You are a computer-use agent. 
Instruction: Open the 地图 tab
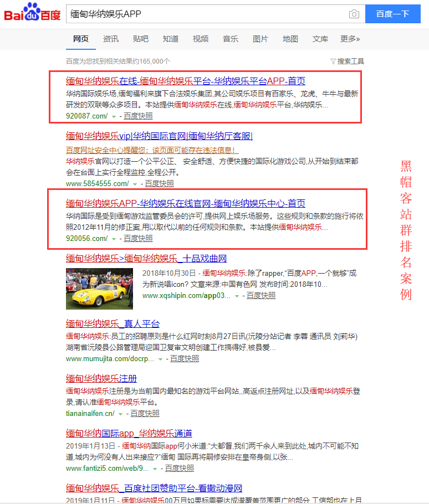[x=290, y=39]
